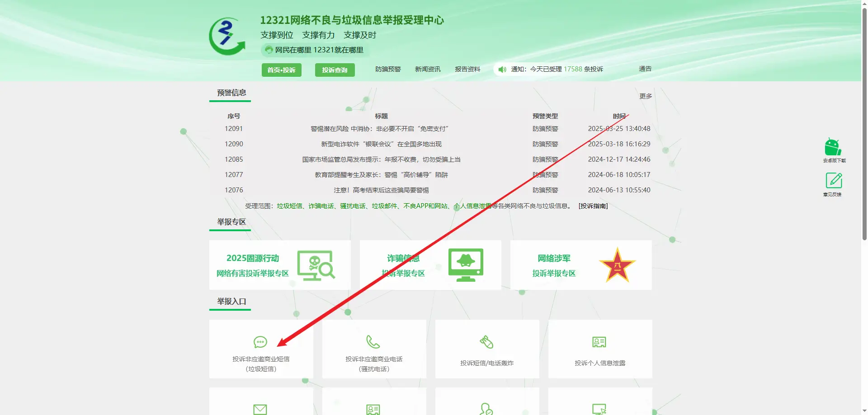868x415 pixels.
Task: Open the 2025固源行动 reporting zone banner
Action: [x=280, y=265]
